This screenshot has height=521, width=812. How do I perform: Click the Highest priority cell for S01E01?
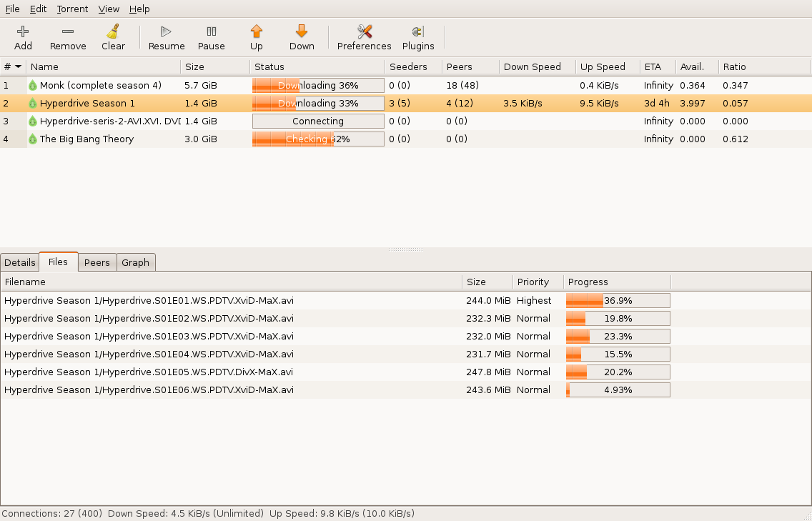[534, 300]
